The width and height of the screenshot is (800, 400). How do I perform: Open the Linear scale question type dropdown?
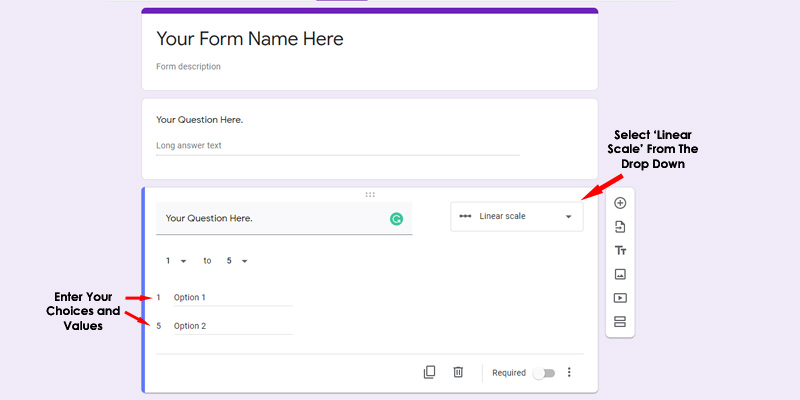point(516,216)
